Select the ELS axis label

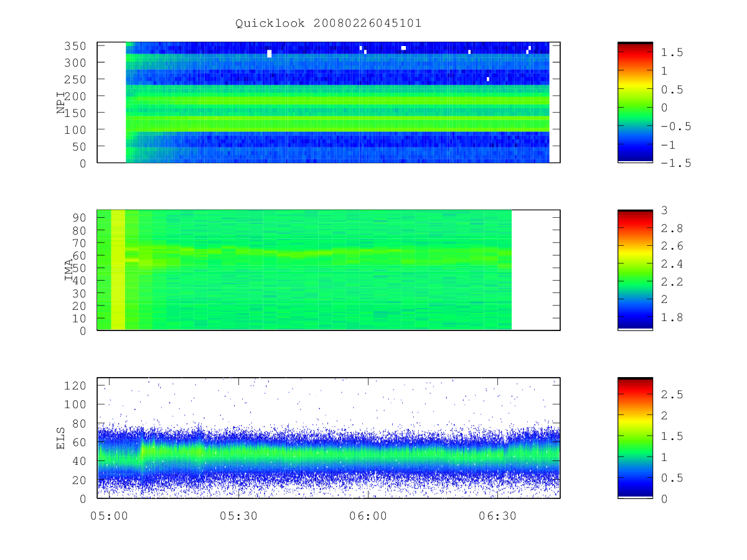[61, 438]
